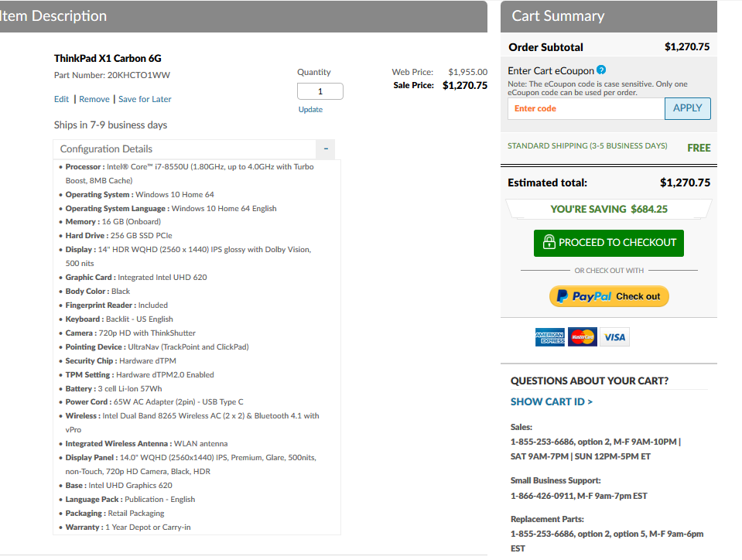Click the Base Intel UHD Graphics line

click(x=119, y=485)
